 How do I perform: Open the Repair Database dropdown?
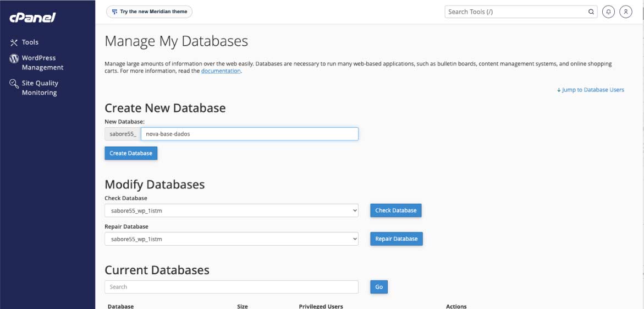click(231, 238)
